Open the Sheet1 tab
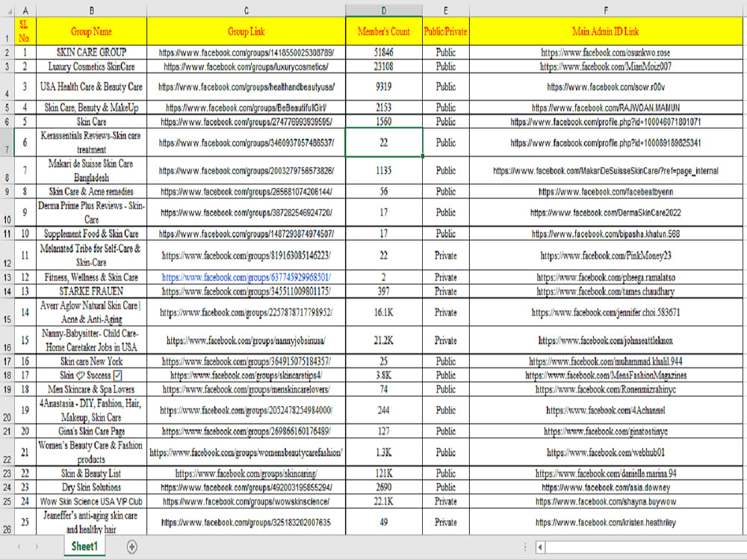Viewport: 747px width, 560px height. point(84,547)
